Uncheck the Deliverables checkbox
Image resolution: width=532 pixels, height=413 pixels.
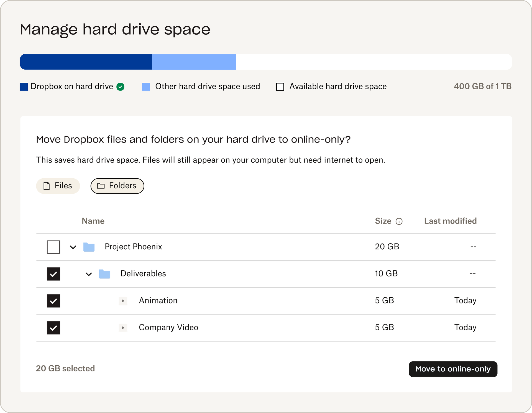coord(53,274)
